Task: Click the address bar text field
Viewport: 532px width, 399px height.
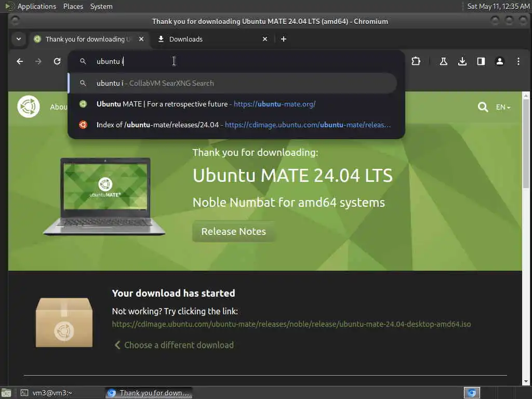Action: click(237, 61)
